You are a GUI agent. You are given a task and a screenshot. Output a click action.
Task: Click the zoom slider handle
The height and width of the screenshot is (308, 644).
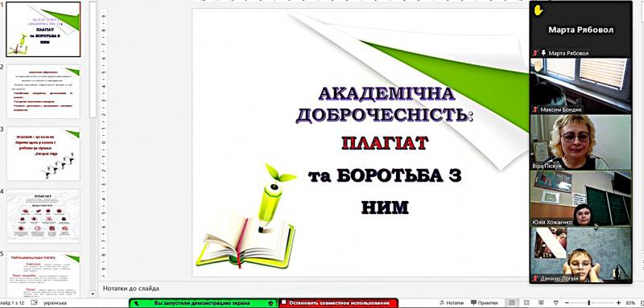pyautogui.click(x=588, y=302)
